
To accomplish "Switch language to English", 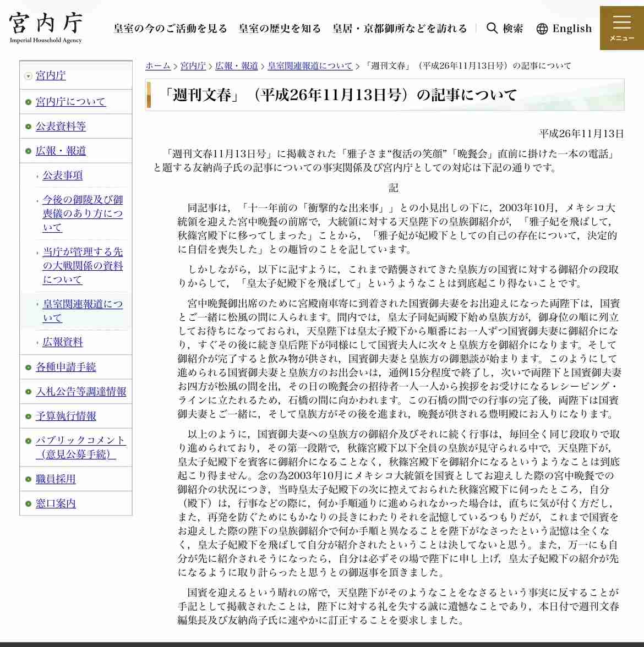I will click(572, 29).
